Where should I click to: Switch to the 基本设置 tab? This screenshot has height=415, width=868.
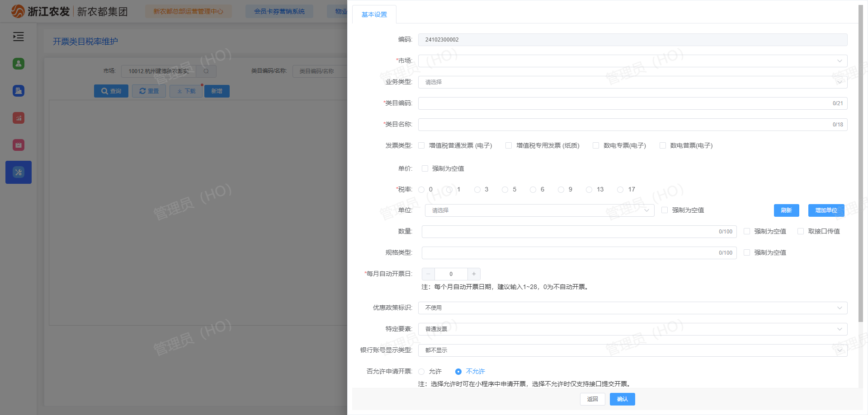click(374, 14)
